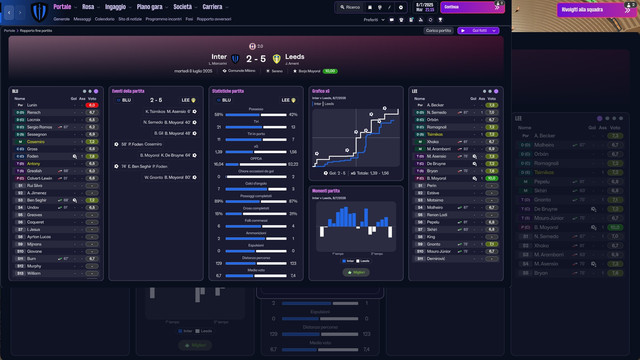Click Rivolgiti alla squadra button
640x360 pixels.
596,10
